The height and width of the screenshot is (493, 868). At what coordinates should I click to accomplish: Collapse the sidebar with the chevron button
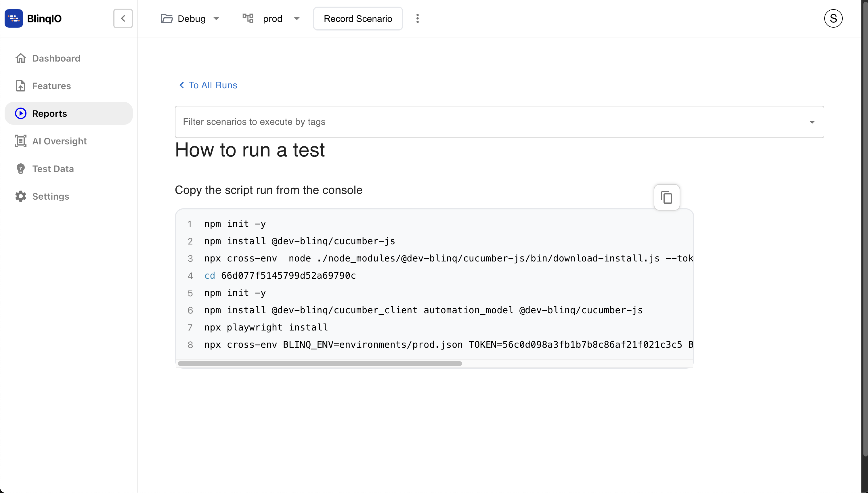pyautogui.click(x=123, y=18)
